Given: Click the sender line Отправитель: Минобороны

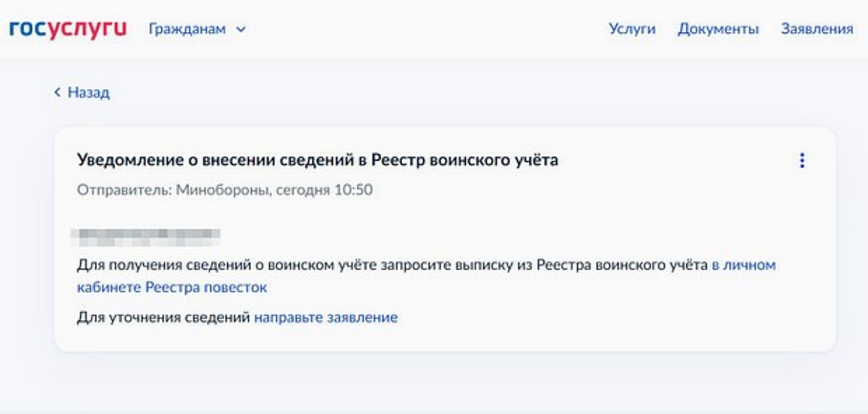Looking at the screenshot, I should 224,191.
